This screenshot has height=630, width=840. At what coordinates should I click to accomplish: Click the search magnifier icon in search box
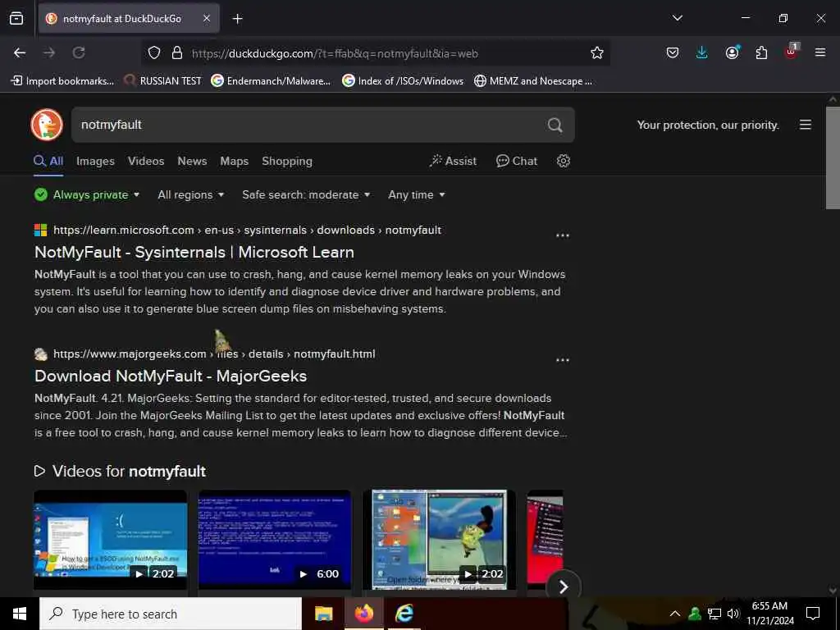tap(555, 125)
